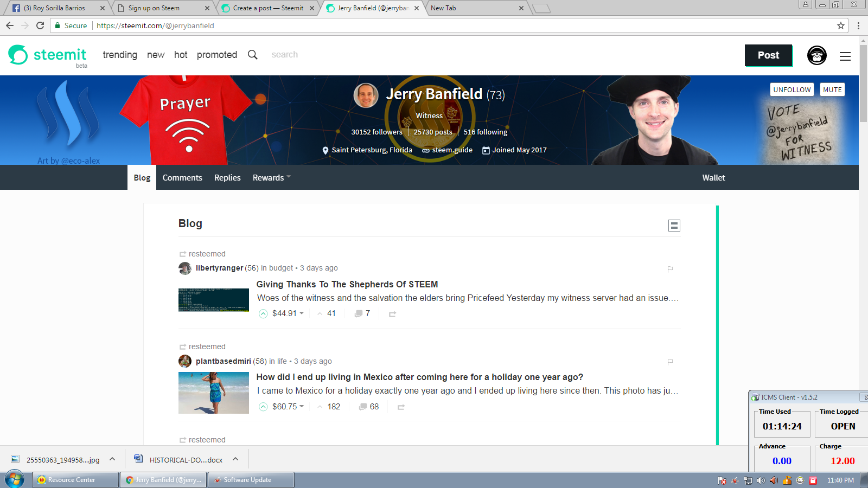The height and width of the screenshot is (488, 868).
Task: Click MUTE button
Action: 832,89
